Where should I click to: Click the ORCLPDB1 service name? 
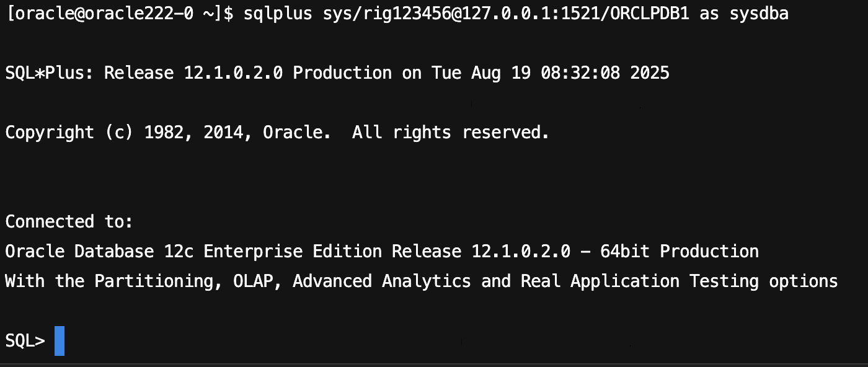click(x=650, y=14)
